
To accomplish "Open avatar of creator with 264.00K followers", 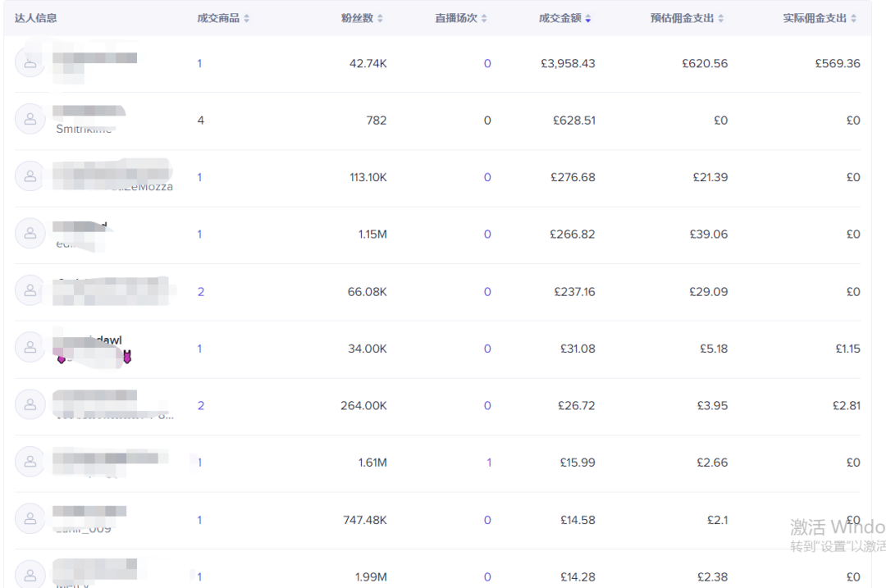I will [30, 404].
